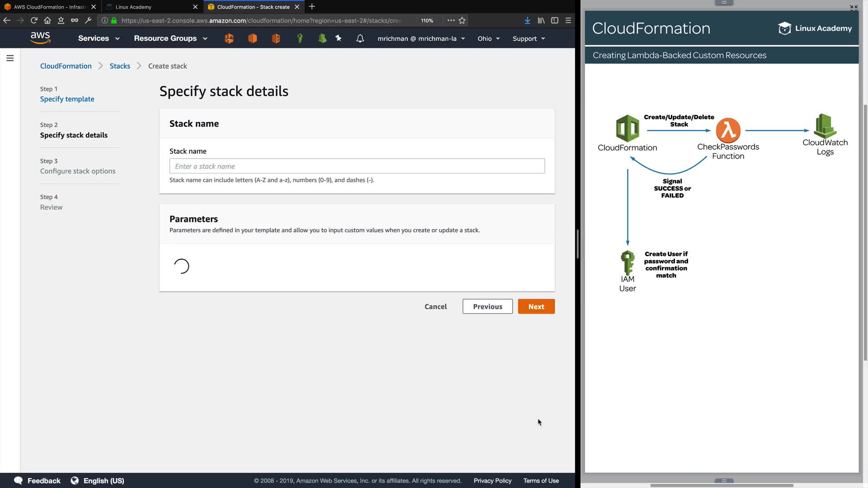Image resolution: width=868 pixels, height=488 pixels.
Task: Open the Support dropdown menu
Action: point(528,38)
